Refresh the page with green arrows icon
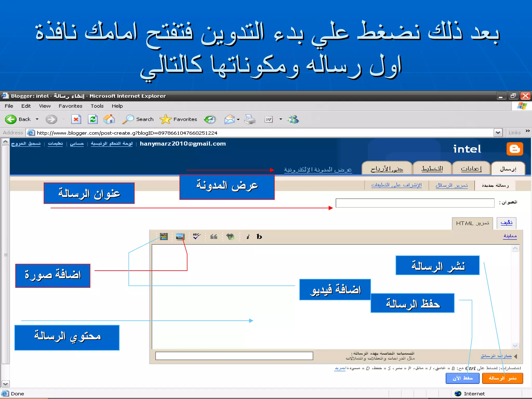 tap(93, 119)
